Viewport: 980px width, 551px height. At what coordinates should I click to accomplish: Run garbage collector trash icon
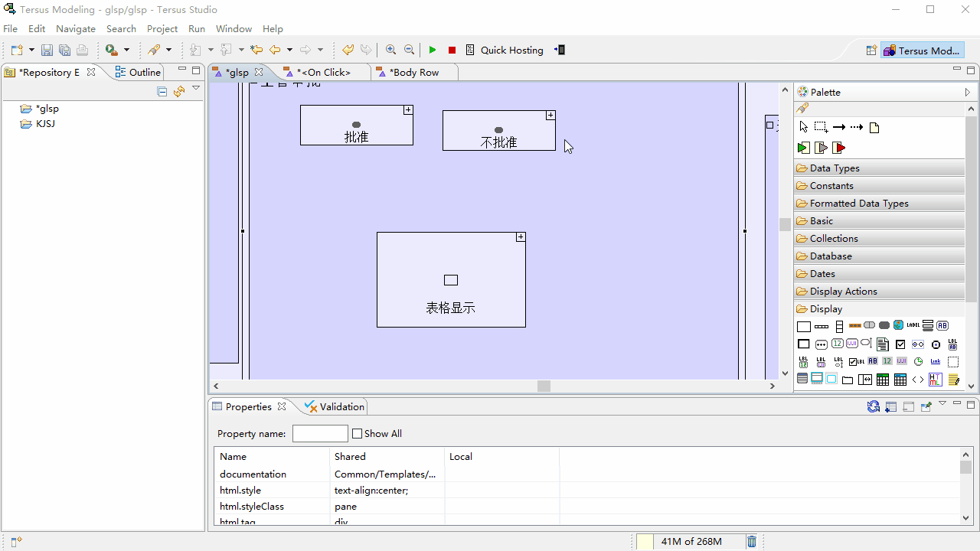tap(752, 541)
